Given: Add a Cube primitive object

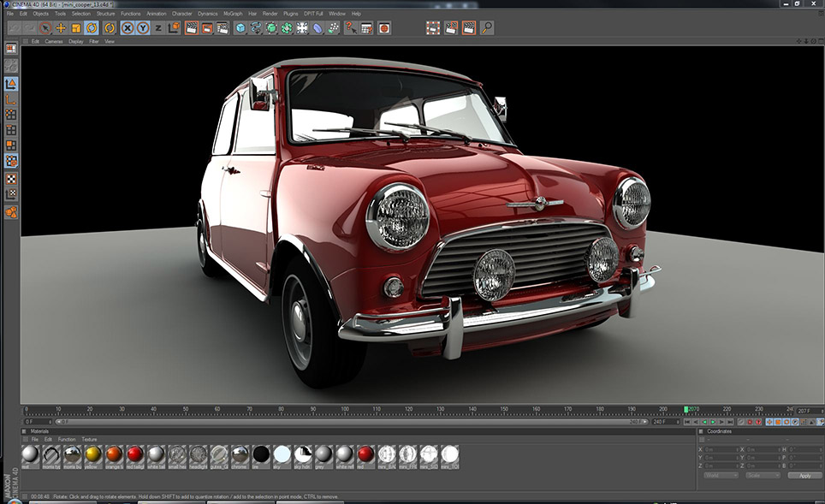Looking at the screenshot, I should point(240,27).
